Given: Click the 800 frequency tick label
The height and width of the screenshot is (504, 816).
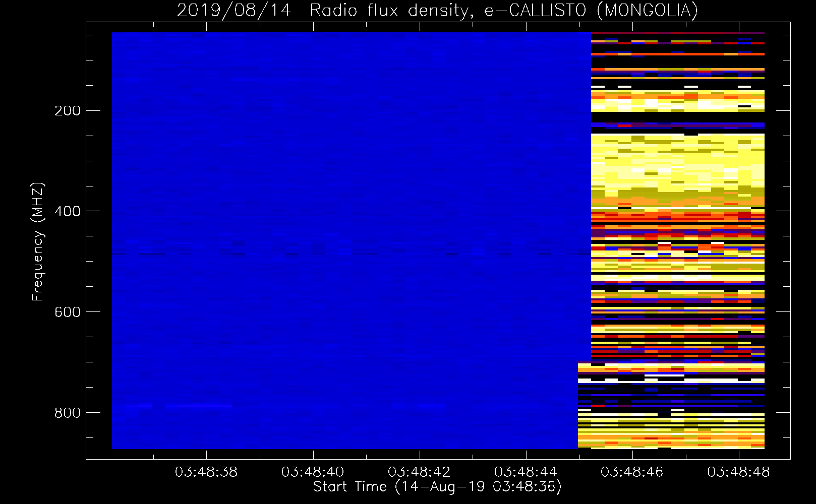Looking at the screenshot, I should pos(67,413).
